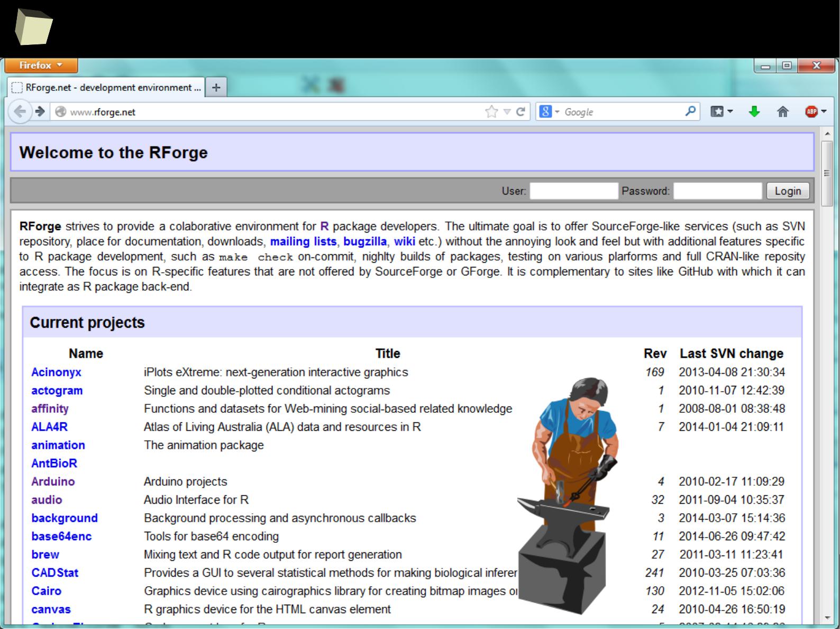This screenshot has width=840, height=629.
Task: Open the Google search engine icon
Action: point(545,112)
